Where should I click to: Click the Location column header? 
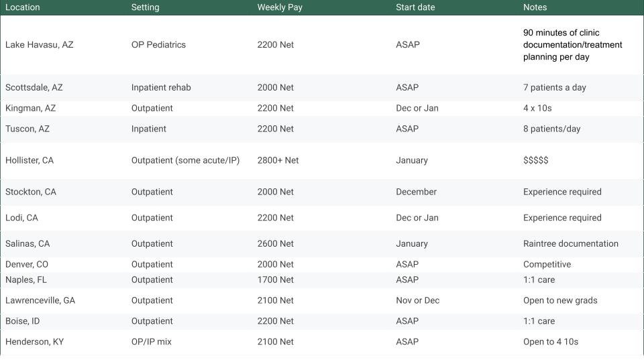tap(23, 7)
